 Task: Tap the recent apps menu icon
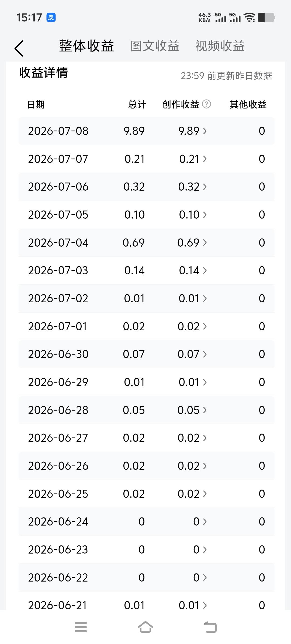click(81, 627)
